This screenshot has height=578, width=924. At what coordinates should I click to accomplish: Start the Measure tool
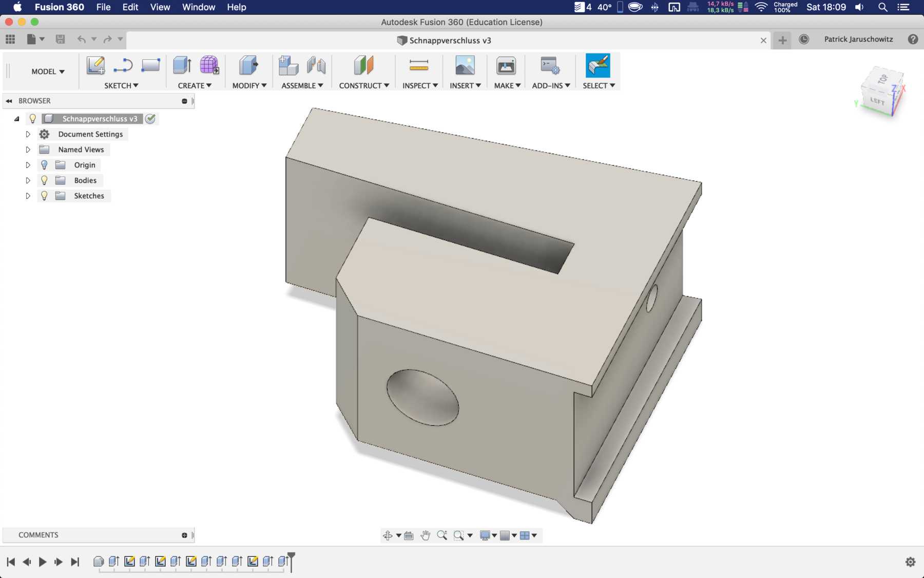point(419,66)
